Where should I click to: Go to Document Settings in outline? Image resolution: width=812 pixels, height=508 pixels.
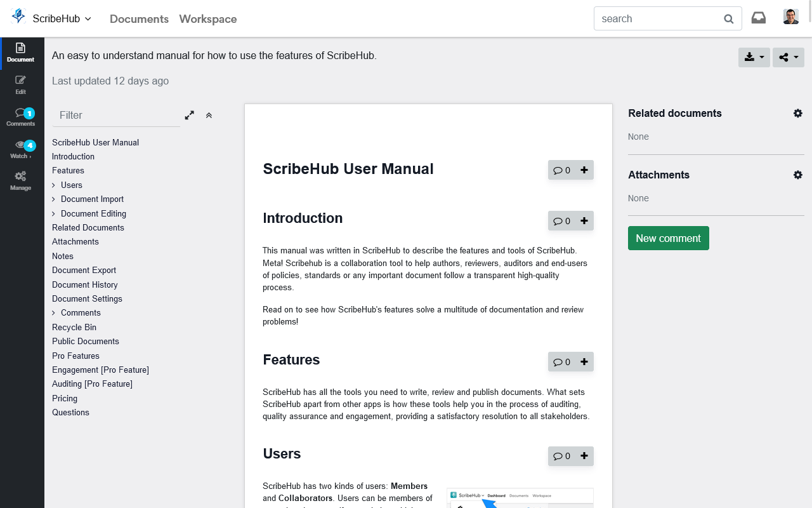click(x=87, y=298)
